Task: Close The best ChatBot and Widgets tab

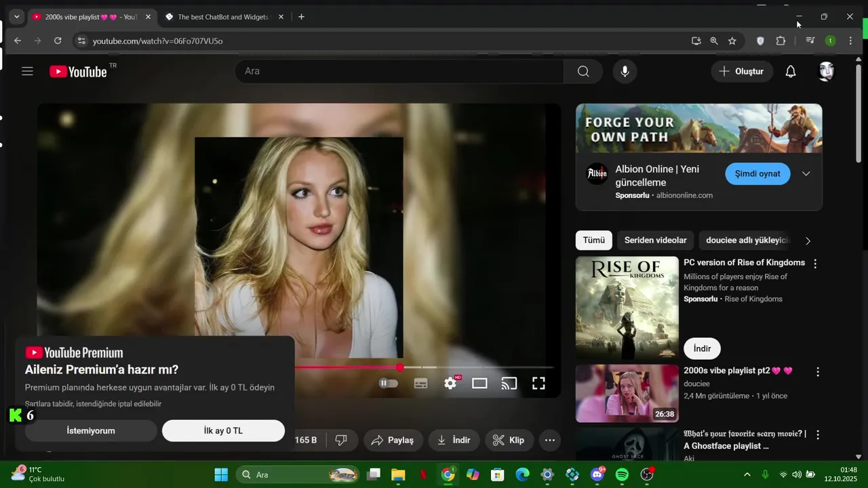Action: pyautogui.click(x=281, y=17)
